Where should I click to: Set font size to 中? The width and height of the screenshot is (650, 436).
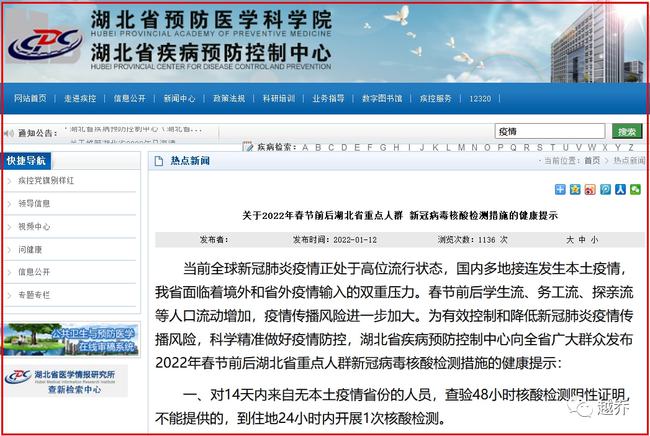tap(582, 240)
